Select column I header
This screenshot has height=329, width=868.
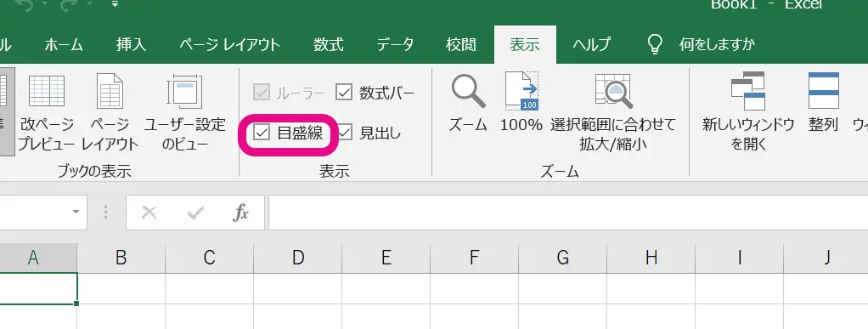pos(739,258)
